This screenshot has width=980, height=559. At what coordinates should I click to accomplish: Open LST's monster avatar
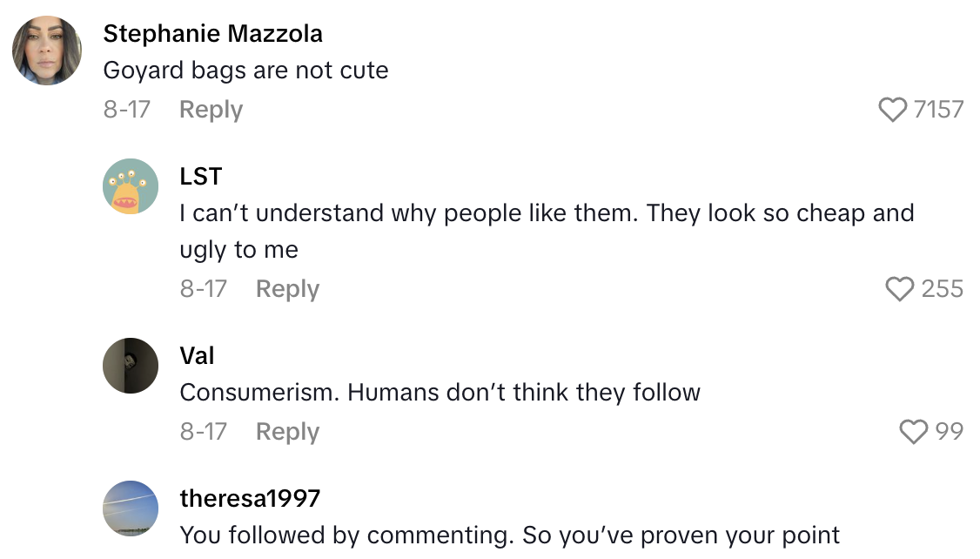pos(131,186)
